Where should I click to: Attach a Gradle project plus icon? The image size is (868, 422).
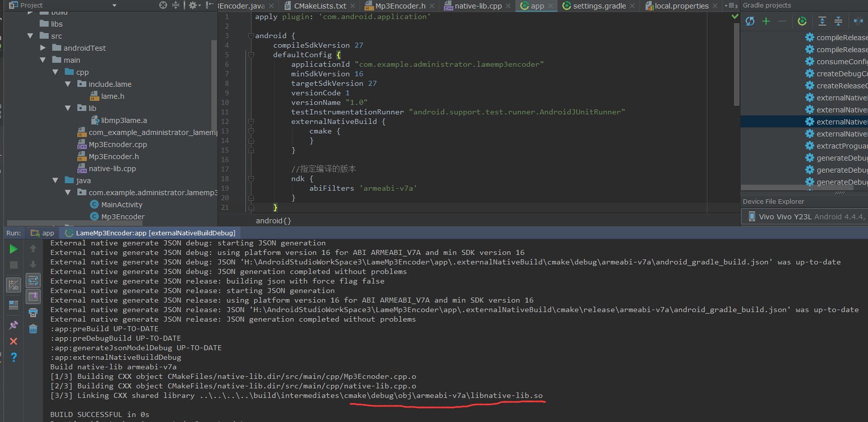[x=766, y=21]
